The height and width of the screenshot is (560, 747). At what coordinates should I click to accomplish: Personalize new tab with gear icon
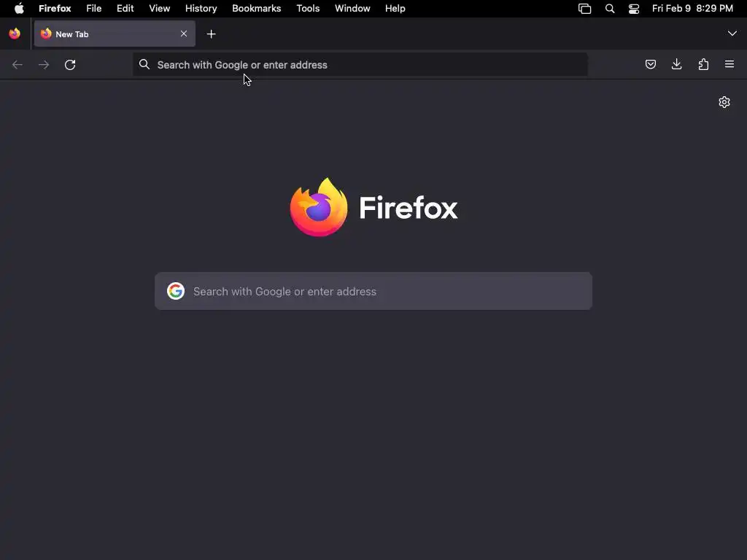724,102
